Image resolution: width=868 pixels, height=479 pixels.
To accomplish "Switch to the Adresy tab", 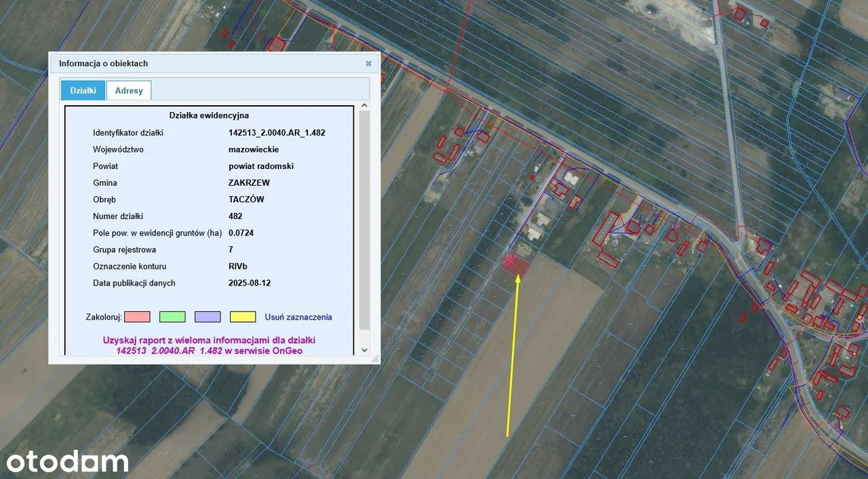I will tap(129, 90).
